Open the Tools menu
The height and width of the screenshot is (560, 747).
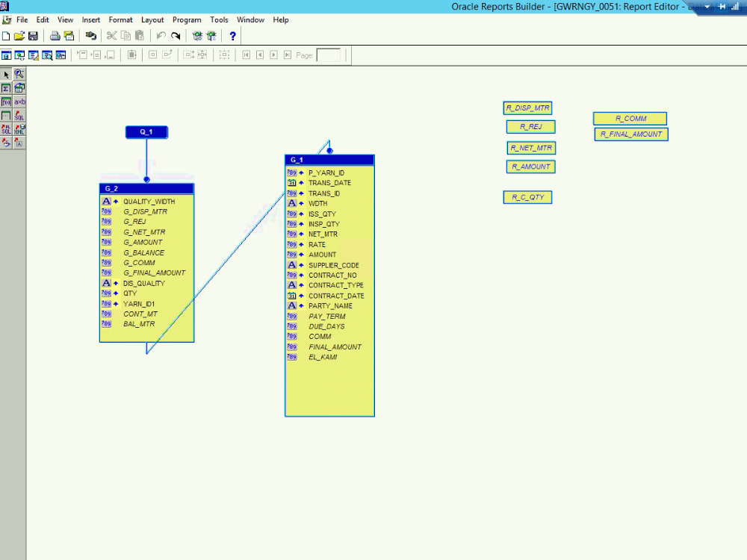(219, 20)
